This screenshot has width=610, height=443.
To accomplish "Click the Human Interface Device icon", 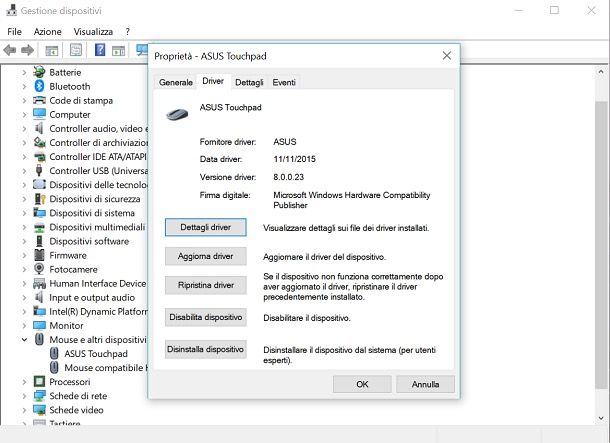I will [x=39, y=284].
